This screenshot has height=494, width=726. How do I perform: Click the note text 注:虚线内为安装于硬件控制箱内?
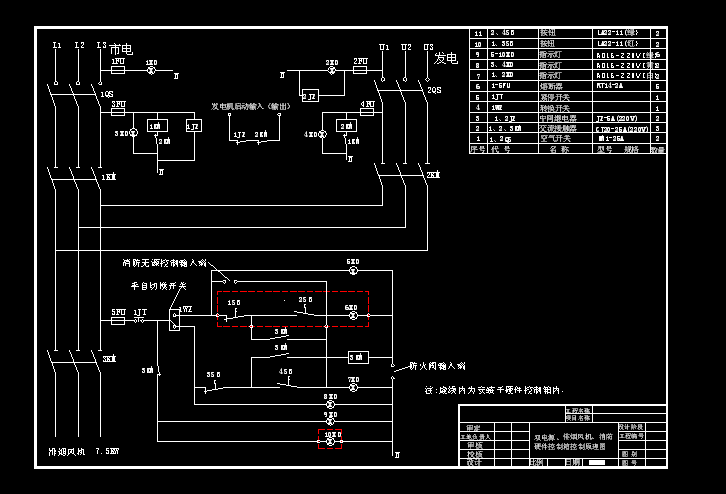point(494,390)
